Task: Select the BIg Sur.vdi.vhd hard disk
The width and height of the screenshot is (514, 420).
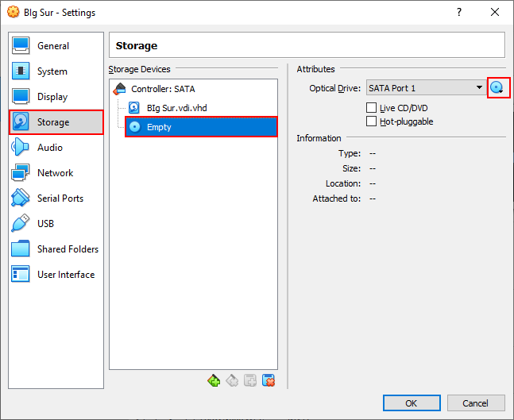Action: (176, 108)
